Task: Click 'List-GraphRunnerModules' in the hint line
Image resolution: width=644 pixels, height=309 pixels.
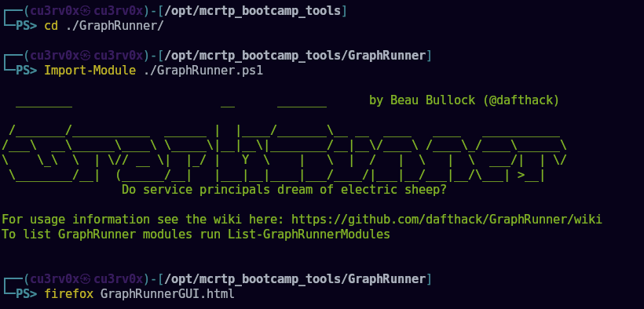Action: pos(309,234)
